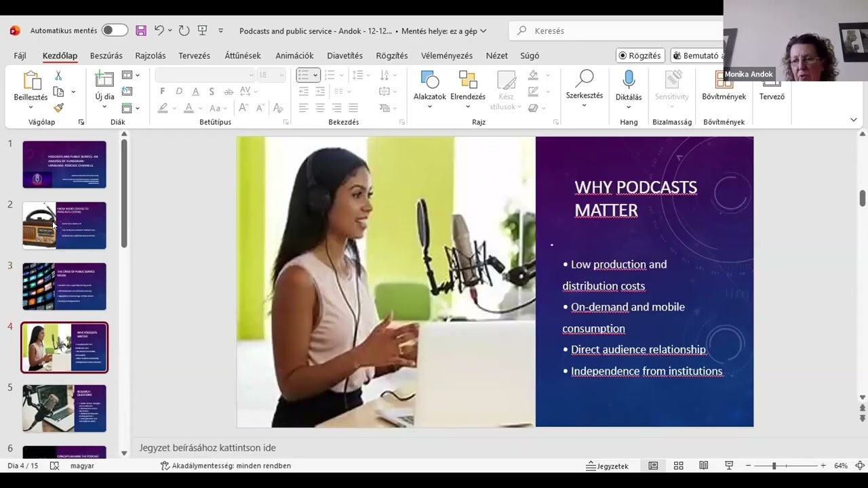Clear all formatting icon

click(277, 108)
